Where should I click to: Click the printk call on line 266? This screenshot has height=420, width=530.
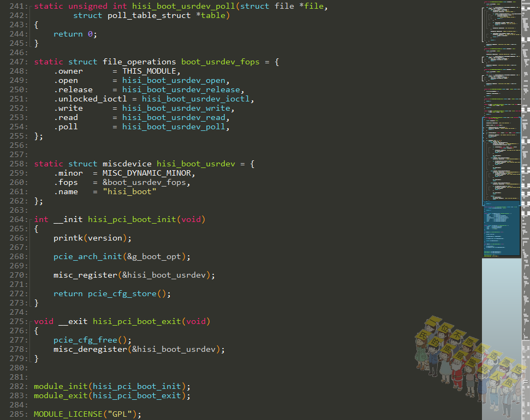(x=68, y=238)
